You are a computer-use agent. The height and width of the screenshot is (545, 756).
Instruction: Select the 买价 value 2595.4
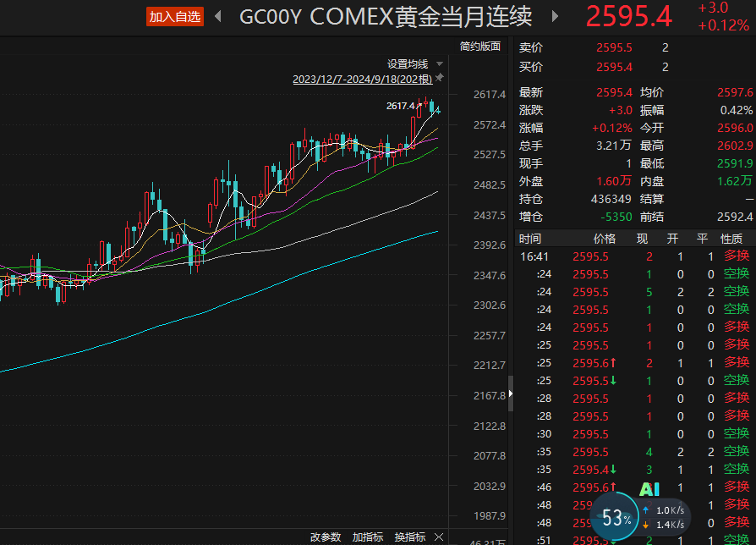pyautogui.click(x=614, y=67)
